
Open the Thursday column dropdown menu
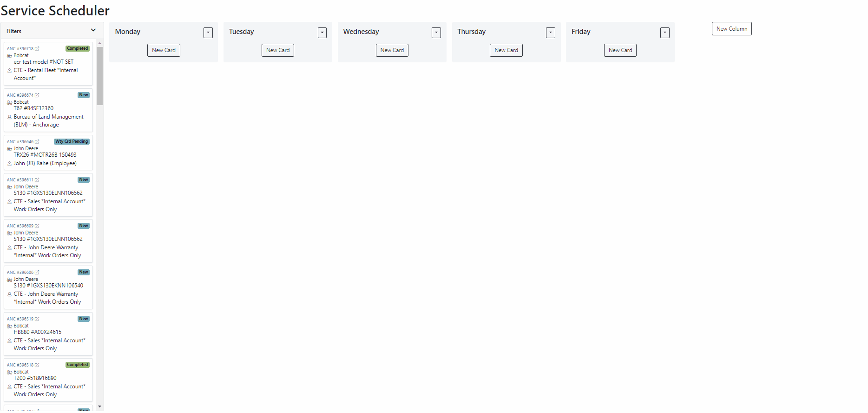click(x=551, y=33)
